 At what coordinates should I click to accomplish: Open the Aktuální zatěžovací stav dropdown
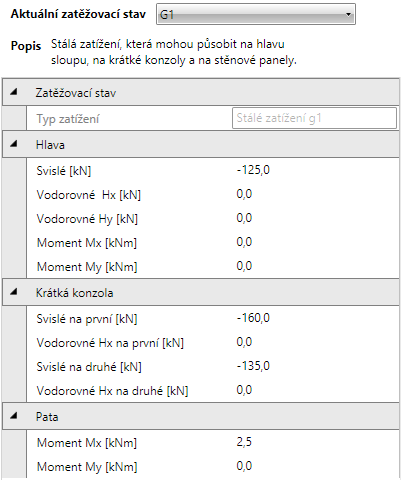coord(256,14)
